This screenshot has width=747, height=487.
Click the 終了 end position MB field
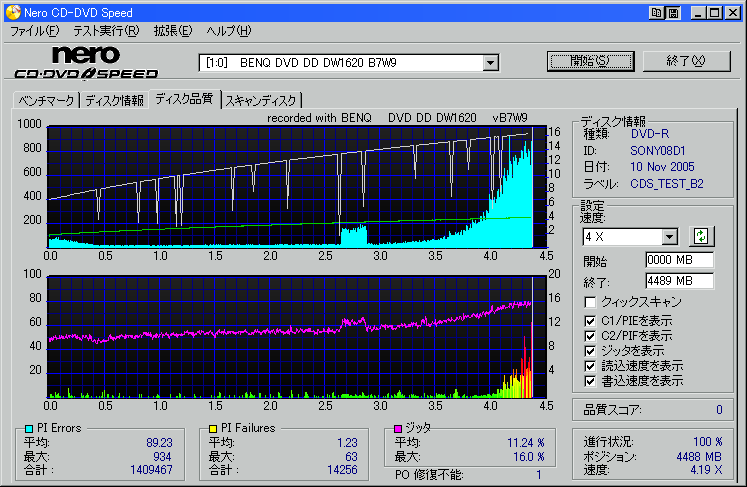click(x=679, y=280)
